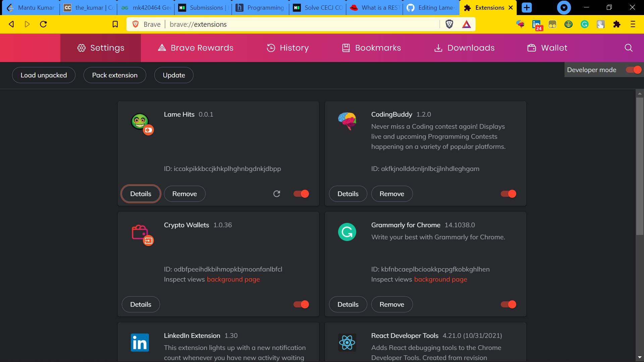Disable the Grammarly for Chrome extension
This screenshot has height=362, width=644.
click(508, 304)
